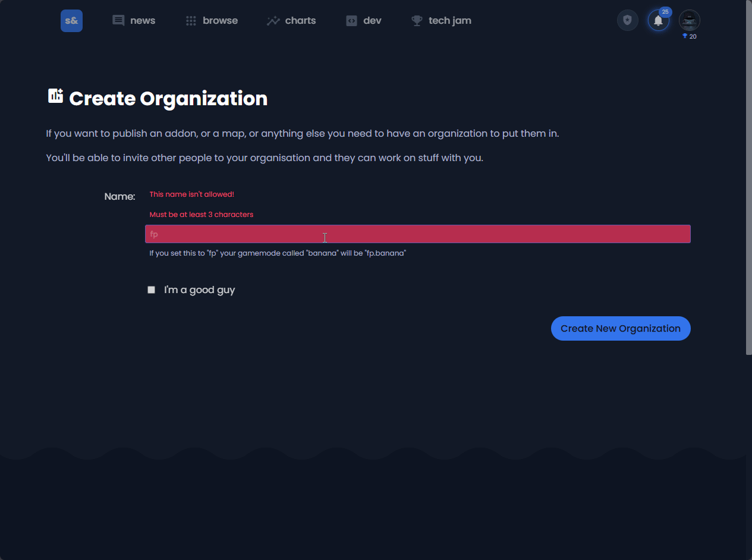The height and width of the screenshot is (560, 752).
Task: Click the "I'm a good guy" label text
Action: (200, 290)
